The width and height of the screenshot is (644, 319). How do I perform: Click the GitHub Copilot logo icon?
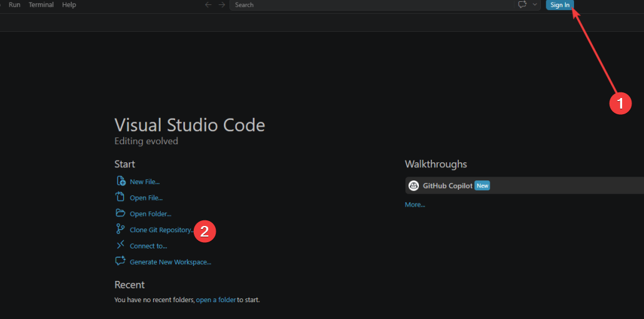coord(413,186)
